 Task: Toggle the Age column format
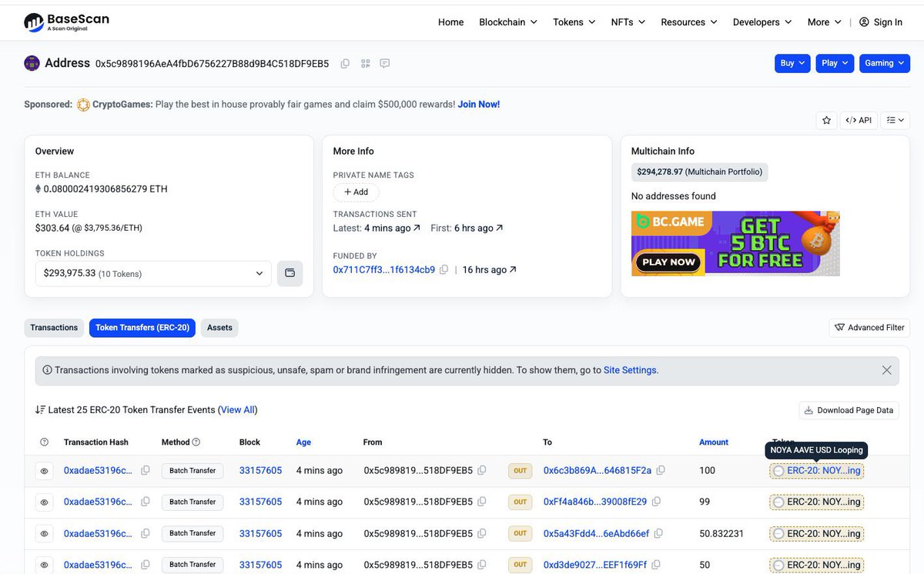(303, 442)
